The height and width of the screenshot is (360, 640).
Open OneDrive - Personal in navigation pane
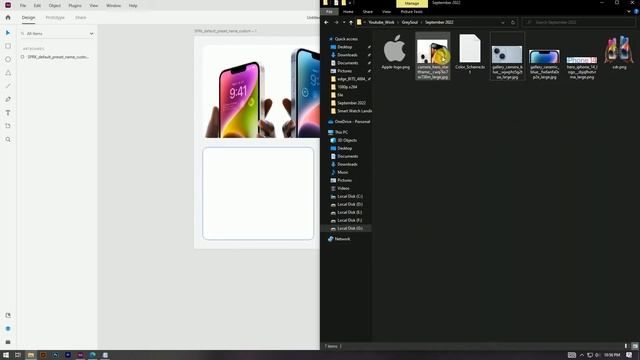[x=349, y=122]
